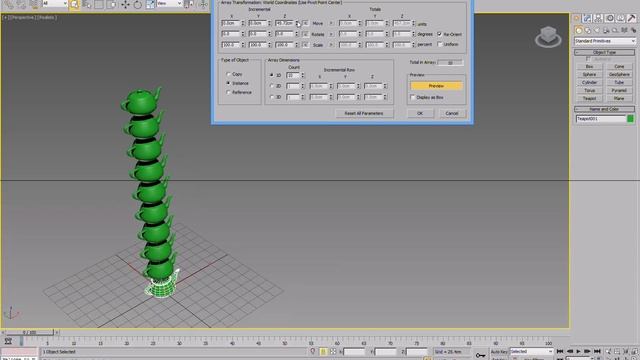Screen dimensions: 640x360
Task: Toggle the Selection Lock icon
Action: (x=323, y=351)
